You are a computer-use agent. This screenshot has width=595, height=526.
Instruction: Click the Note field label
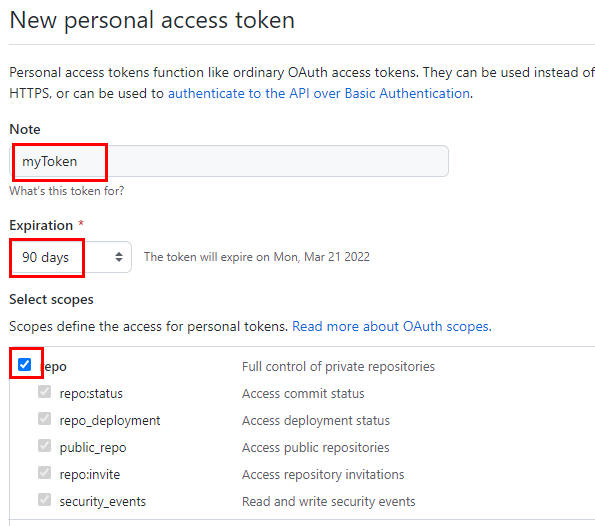pos(25,129)
